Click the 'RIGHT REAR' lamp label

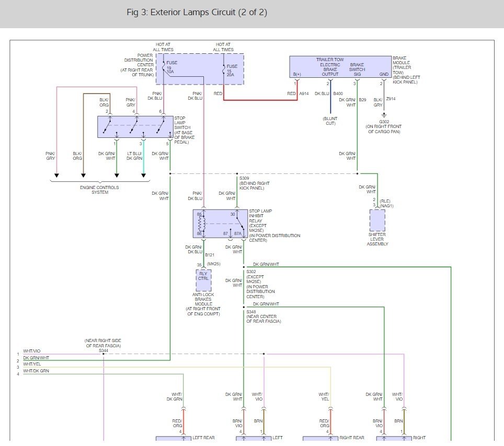[352, 438]
